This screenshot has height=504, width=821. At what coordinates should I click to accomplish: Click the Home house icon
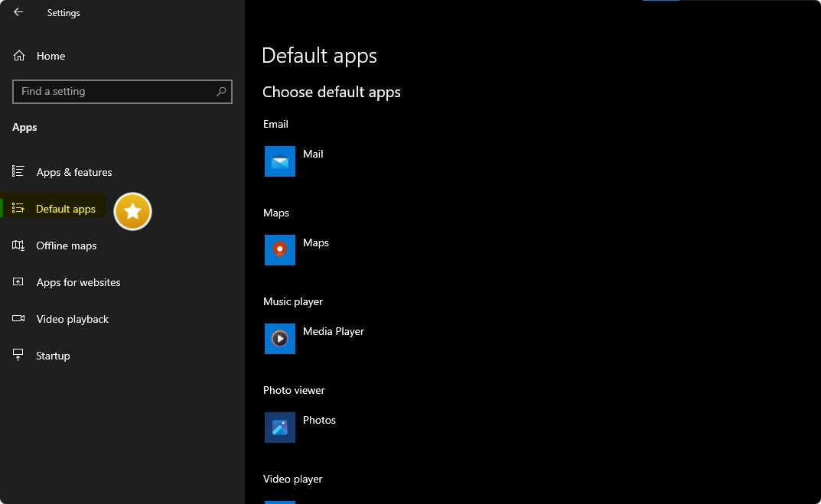pos(19,56)
